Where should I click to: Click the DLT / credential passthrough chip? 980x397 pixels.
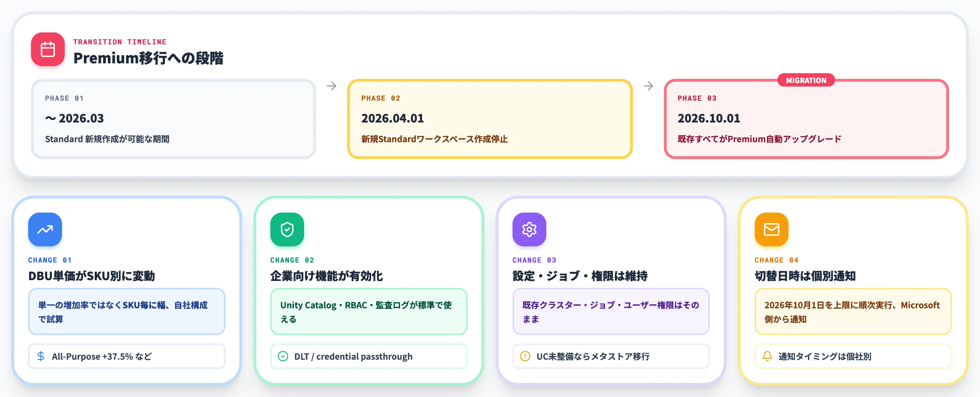tap(369, 356)
